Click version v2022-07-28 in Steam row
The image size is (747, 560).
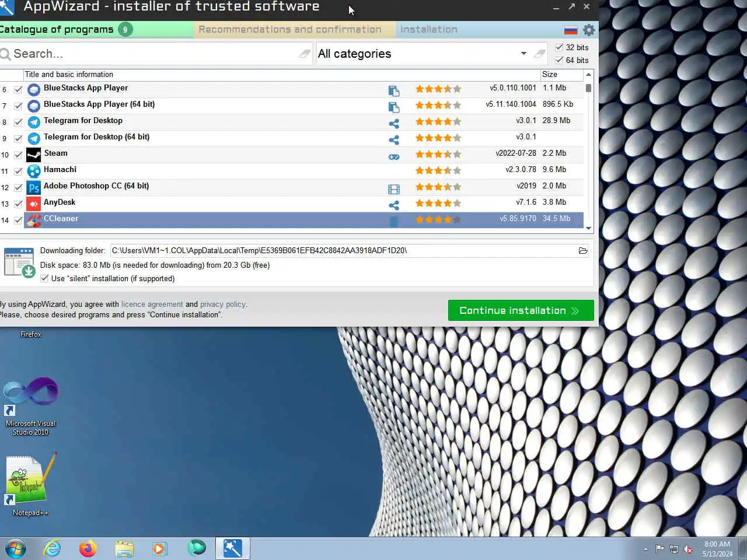click(x=516, y=153)
